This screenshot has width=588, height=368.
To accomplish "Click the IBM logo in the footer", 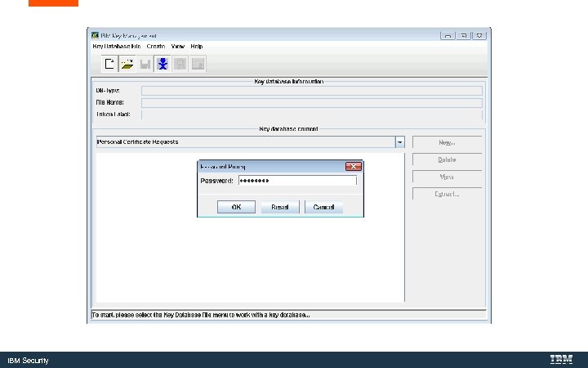I will (561, 360).
